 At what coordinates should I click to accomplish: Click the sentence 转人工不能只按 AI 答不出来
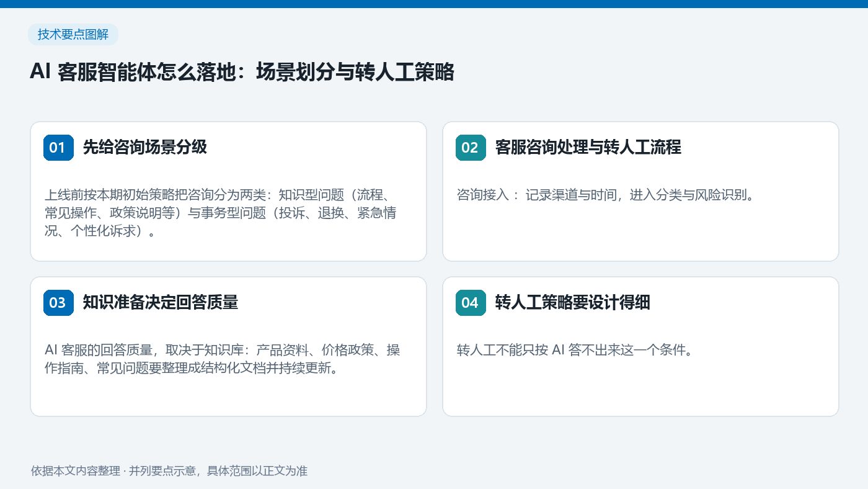[x=574, y=350]
